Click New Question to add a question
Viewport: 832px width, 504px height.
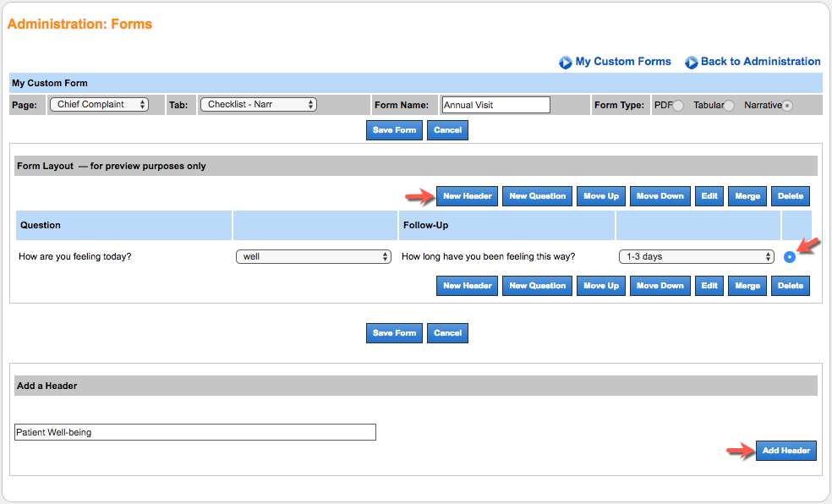point(537,195)
